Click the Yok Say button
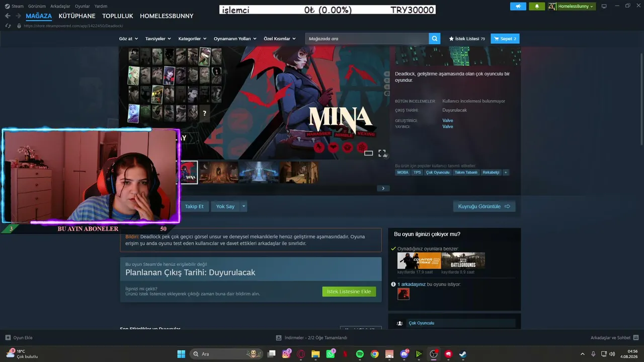The image size is (644, 362). (x=225, y=206)
